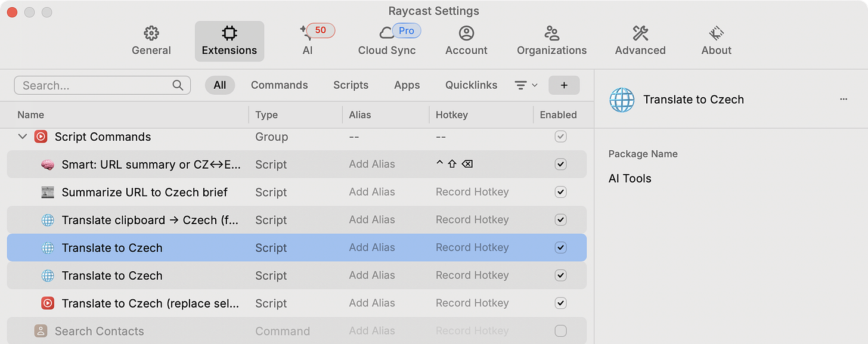Toggle the Script Commands group checkbox
This screenshot has width=868, height=344.
point(560,137)
